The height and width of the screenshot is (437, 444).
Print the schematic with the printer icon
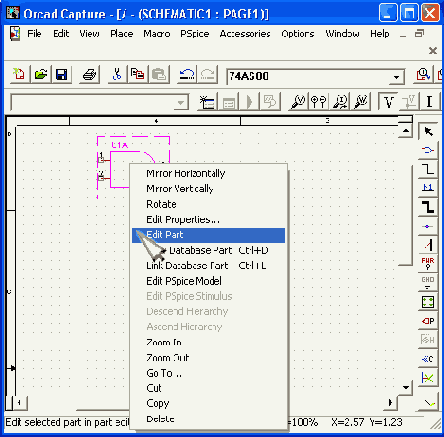pos(89,74)
